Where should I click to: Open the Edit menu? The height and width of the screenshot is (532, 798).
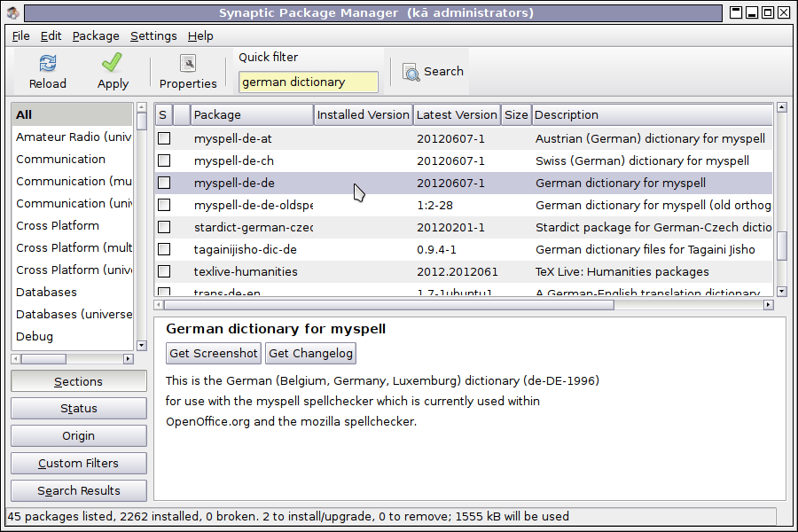pos(51,36)
